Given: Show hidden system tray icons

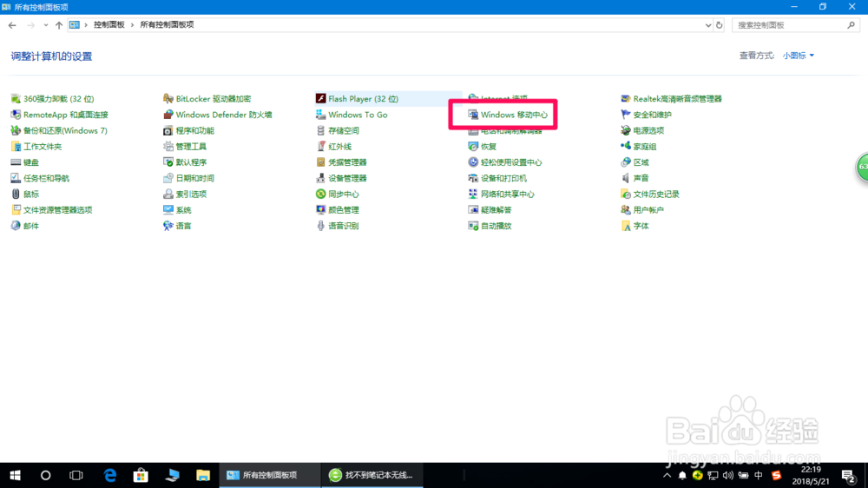Looking at the screenshot, I should [x=667, y=475].
